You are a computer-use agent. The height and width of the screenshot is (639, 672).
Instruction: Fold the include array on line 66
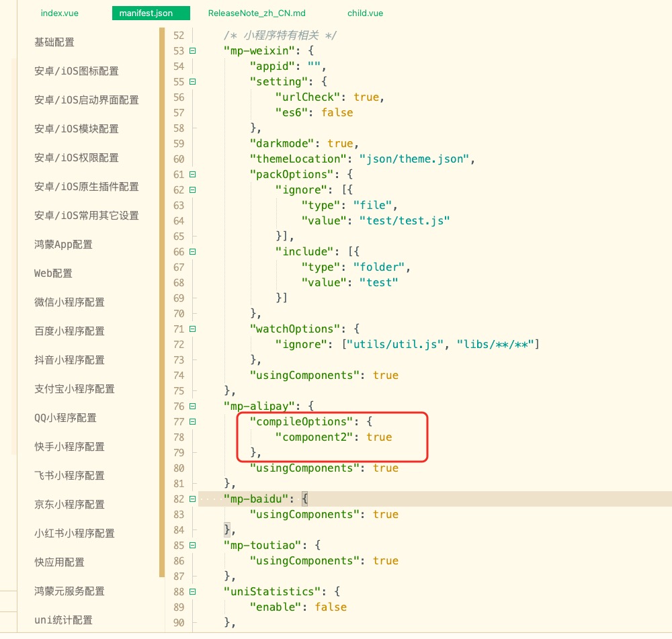pos(193,252)
